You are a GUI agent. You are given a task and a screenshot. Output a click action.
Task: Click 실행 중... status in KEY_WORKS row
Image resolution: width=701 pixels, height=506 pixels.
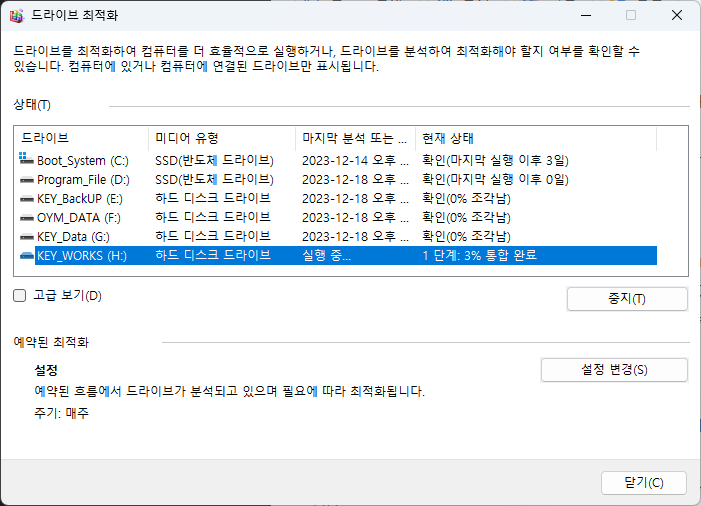tap(326, 256)
